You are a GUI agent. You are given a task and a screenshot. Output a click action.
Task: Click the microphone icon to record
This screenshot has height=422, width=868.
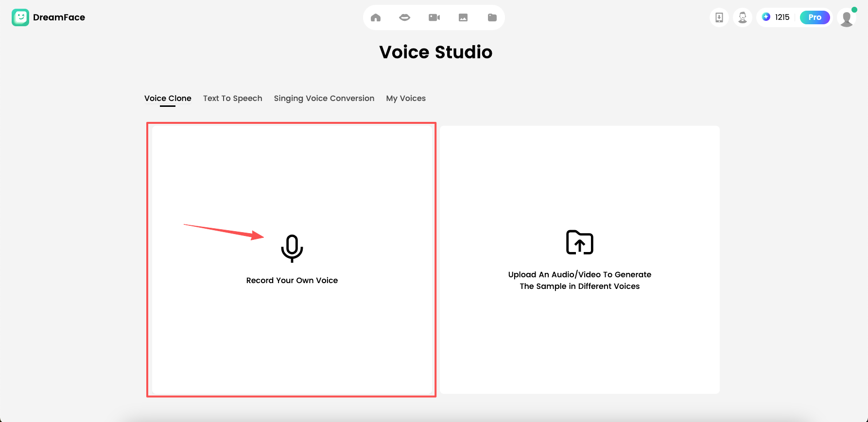click(x=292, y=249)
